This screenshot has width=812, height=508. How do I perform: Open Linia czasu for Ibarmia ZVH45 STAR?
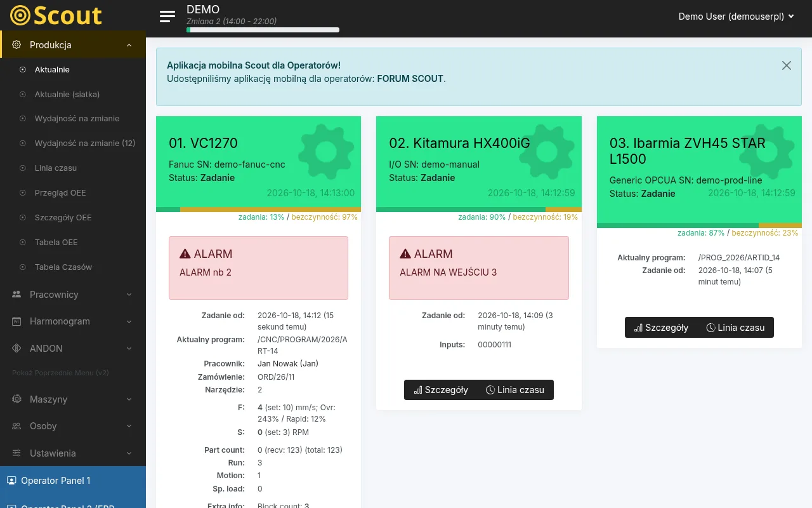click(735, 328)
